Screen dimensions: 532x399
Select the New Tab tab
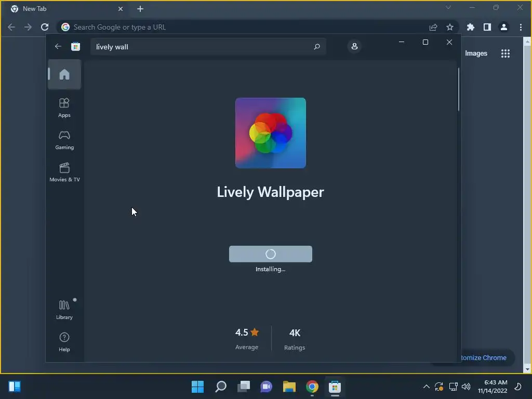(x=66, y=9)
